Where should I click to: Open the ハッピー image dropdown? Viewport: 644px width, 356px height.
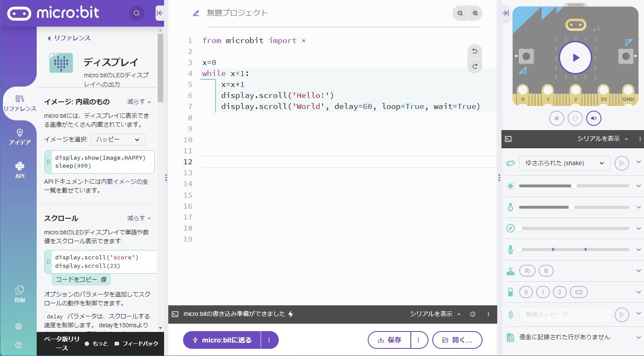click(x=118, y=140)
